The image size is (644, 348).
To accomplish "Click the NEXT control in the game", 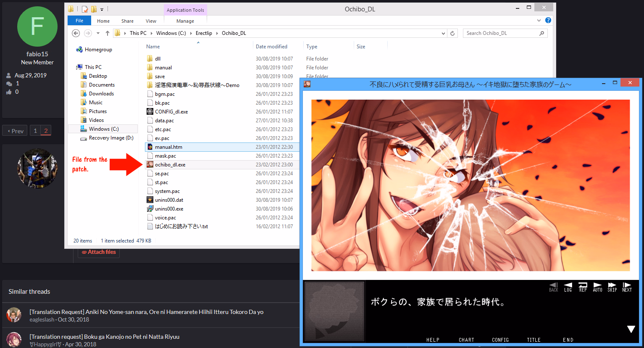I will pos(627,287).
